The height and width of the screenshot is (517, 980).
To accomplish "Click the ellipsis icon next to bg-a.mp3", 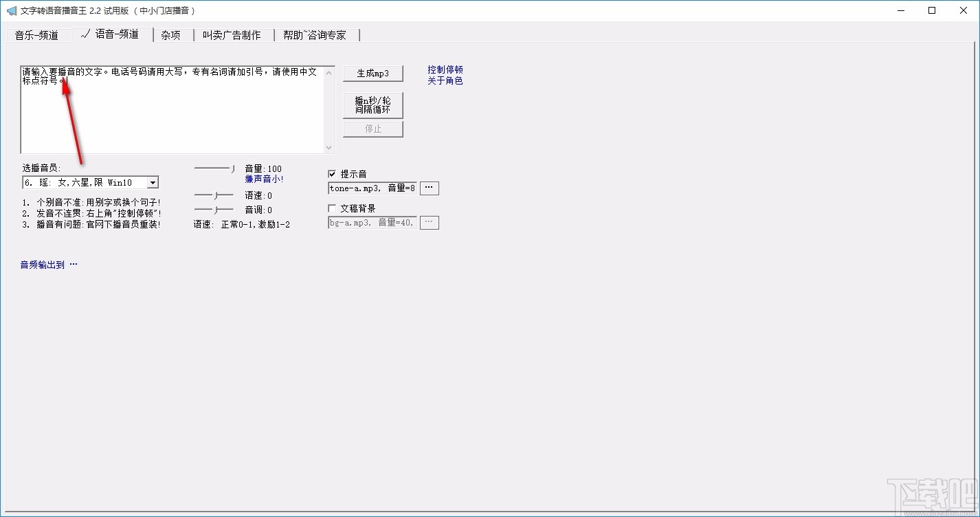I will click(x=429, y=222).
